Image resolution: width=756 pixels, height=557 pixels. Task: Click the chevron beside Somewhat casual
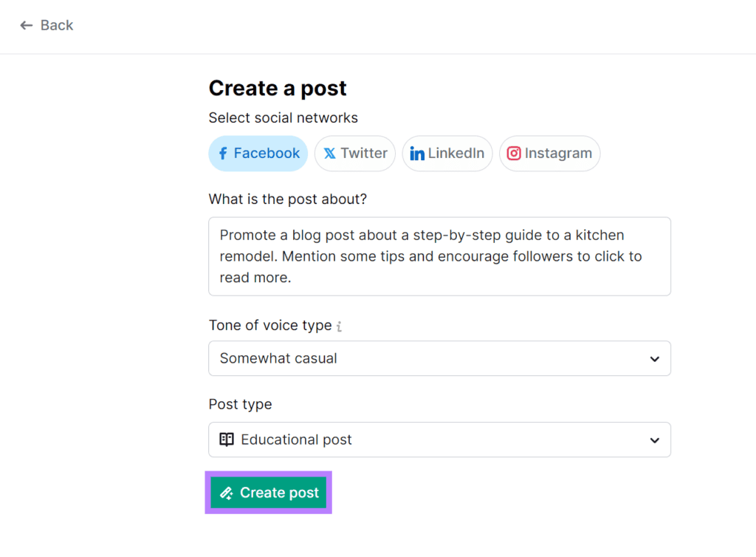[654, 359]
